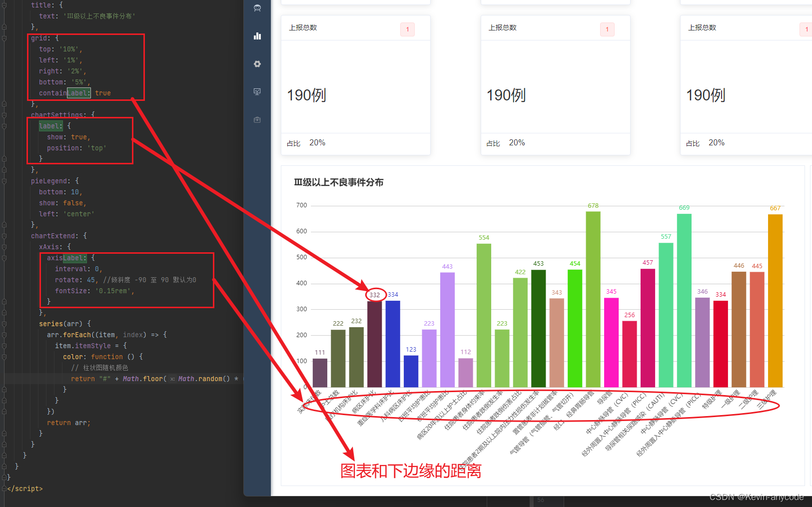Click the coral bar labeled 445
The height and width of the screenshot is (507, 812).
tap(757, 330)
